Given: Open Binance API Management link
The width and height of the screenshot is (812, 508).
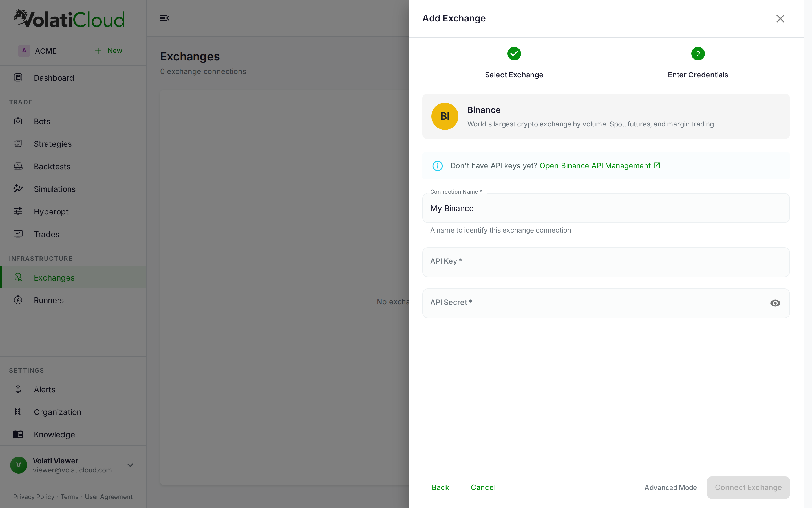Looking at the screenshot, I should (595, 166).
